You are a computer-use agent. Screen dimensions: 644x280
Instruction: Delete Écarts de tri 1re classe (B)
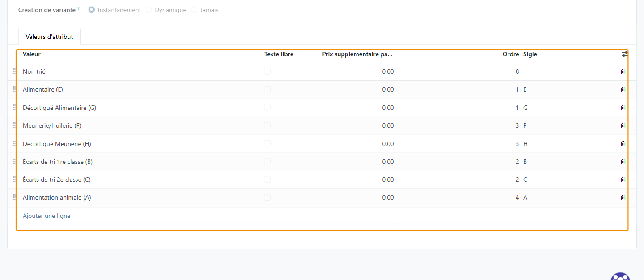(623, 162)
